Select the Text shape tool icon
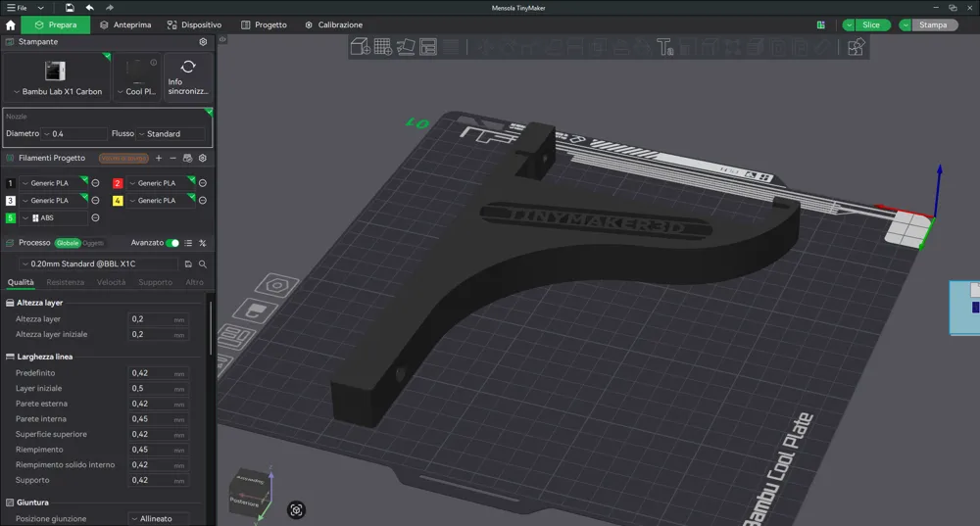The height and width of the screenshot is (526, 980). point(664,47)
